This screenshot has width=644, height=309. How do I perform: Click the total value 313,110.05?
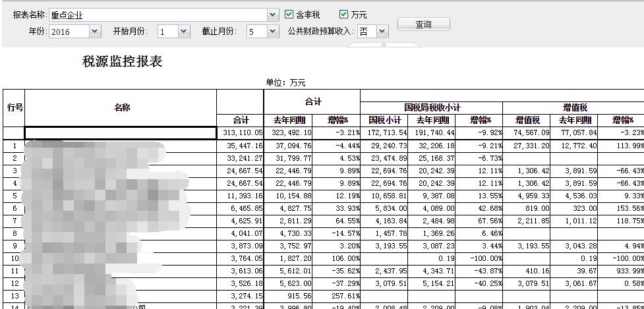(241, 133)
